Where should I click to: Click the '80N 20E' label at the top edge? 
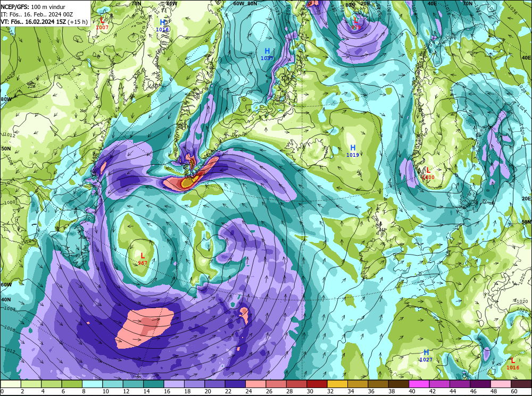pos(358,4)
